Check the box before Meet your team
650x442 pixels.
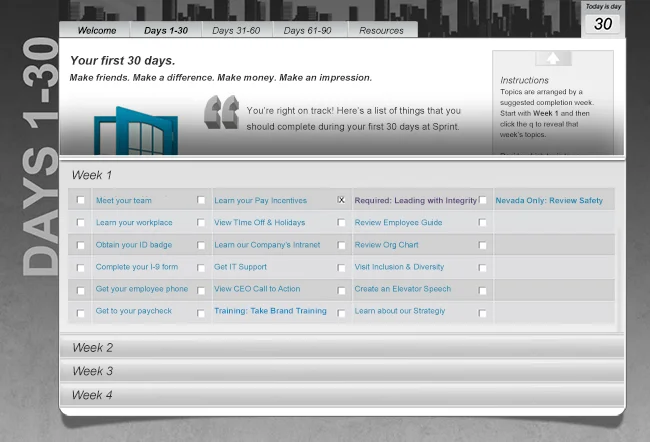click(80, 200)
